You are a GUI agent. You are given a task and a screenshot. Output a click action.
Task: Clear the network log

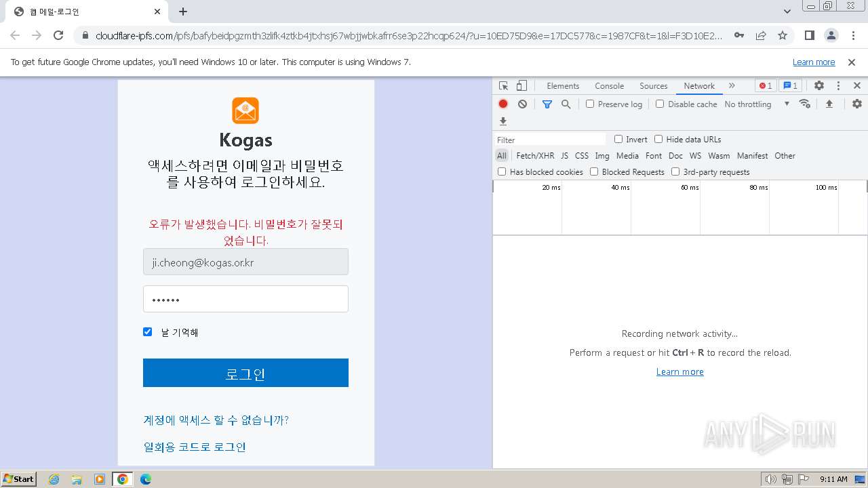tap(522, 104)
